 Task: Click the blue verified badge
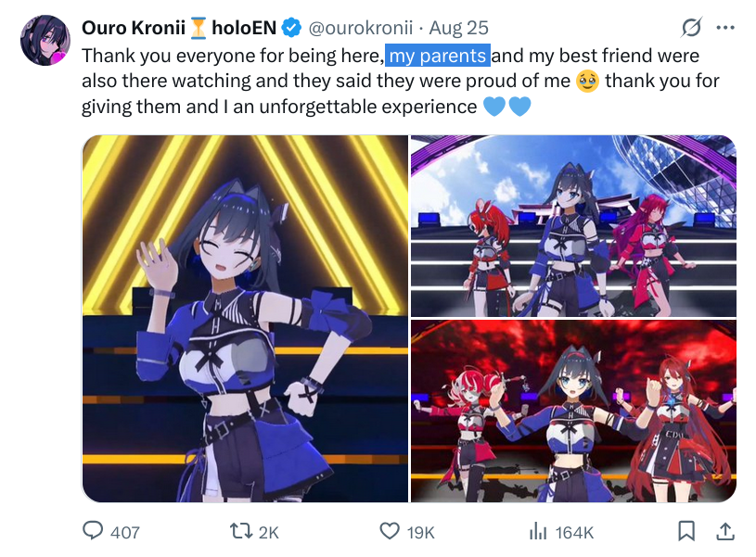coord(291,28)
